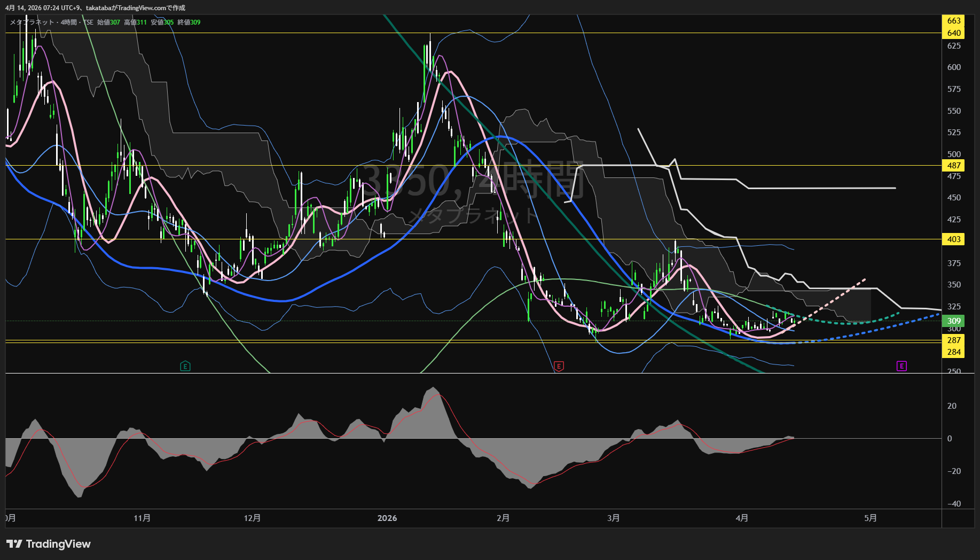The image size is (980, 560).
Task: Click the TradingView logo icon
Action: tap(14, 544)
